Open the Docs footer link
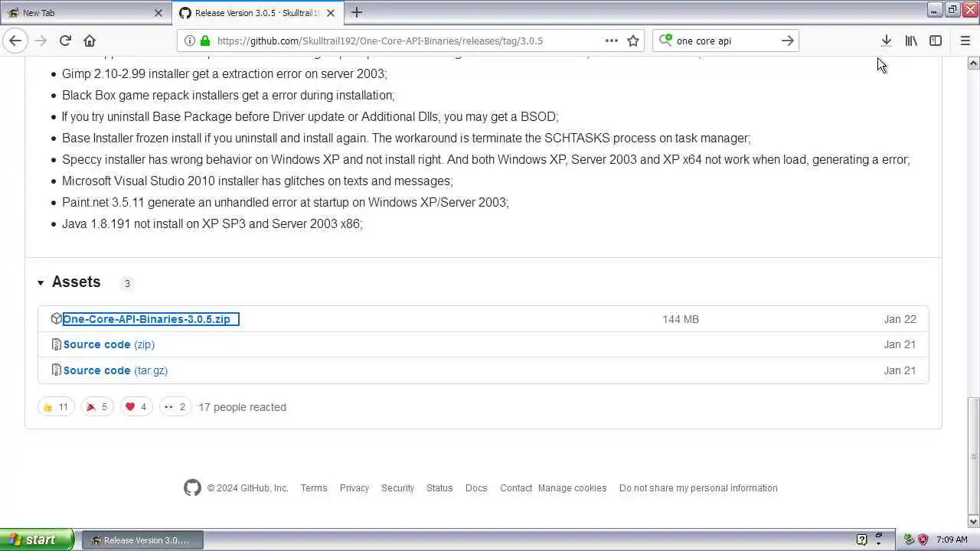This screenshot has width=980, height=551. point(476,488)
